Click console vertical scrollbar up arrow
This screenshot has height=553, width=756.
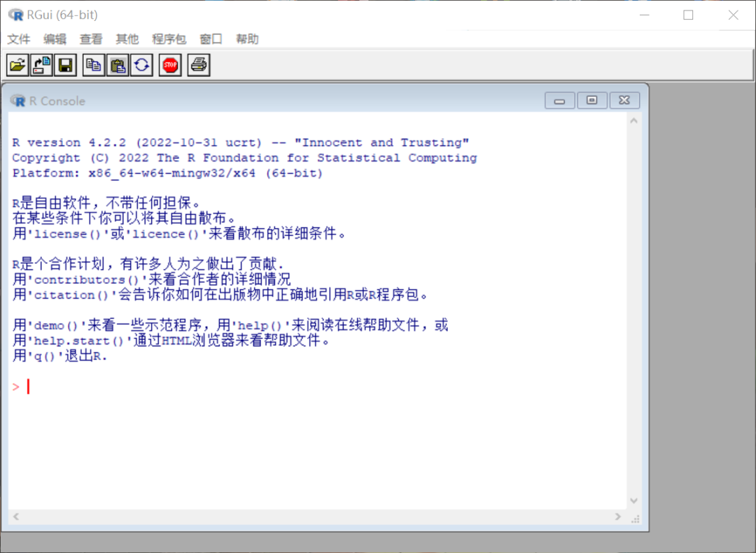pos(634,121)
